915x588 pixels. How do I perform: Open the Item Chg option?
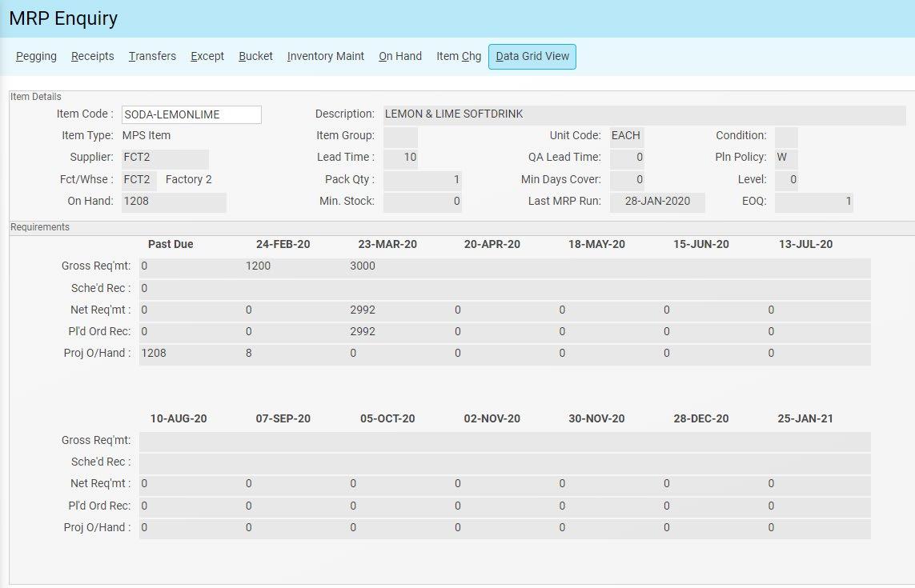click(x=459, y=57)
